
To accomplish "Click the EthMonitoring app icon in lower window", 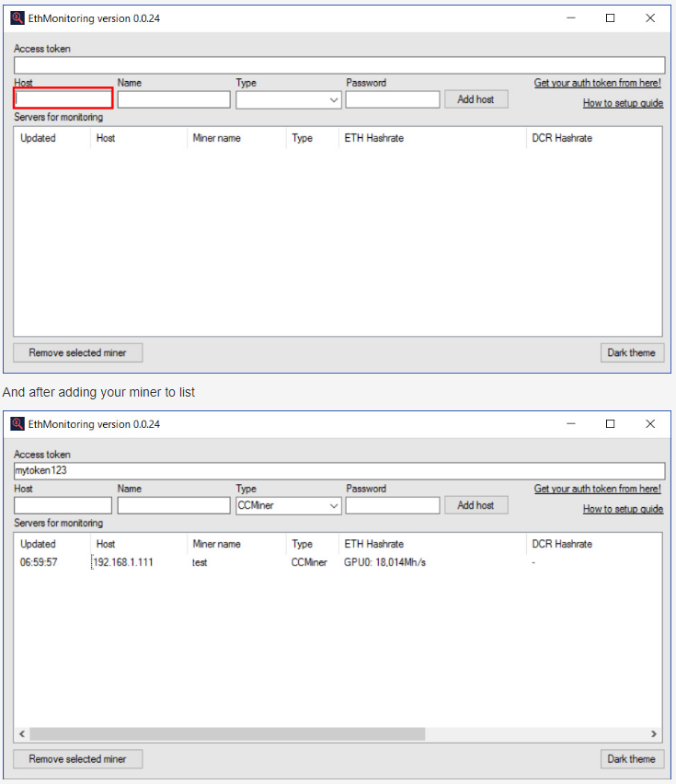I will (17, 424).
